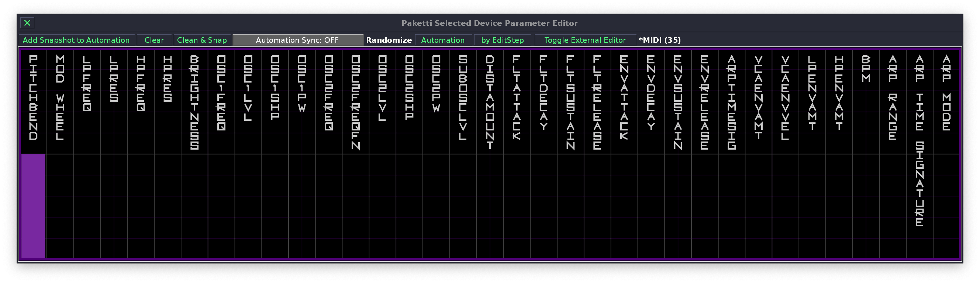Set the BPM parameter column value
The width and height of the screenshot is (980, 283).
(866, 206)
